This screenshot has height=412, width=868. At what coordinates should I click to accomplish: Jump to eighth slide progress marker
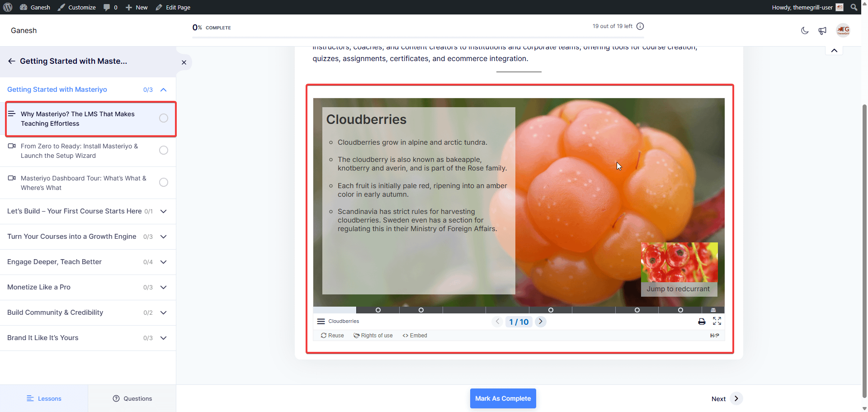(x=637, y=310)
